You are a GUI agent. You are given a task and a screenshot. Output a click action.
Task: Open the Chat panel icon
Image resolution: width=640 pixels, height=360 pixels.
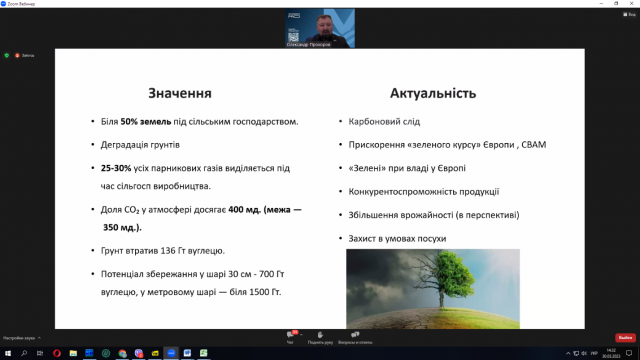290,336
